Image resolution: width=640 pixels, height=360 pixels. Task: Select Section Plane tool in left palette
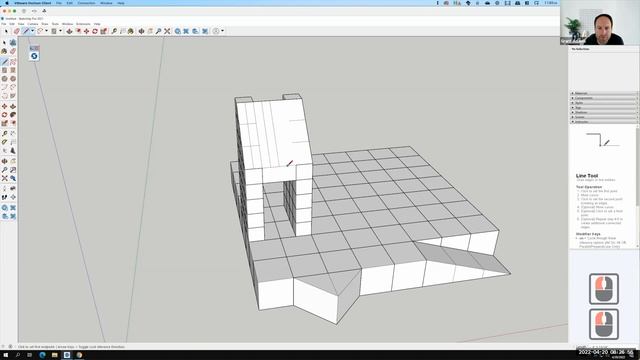[x=13, y=197]
